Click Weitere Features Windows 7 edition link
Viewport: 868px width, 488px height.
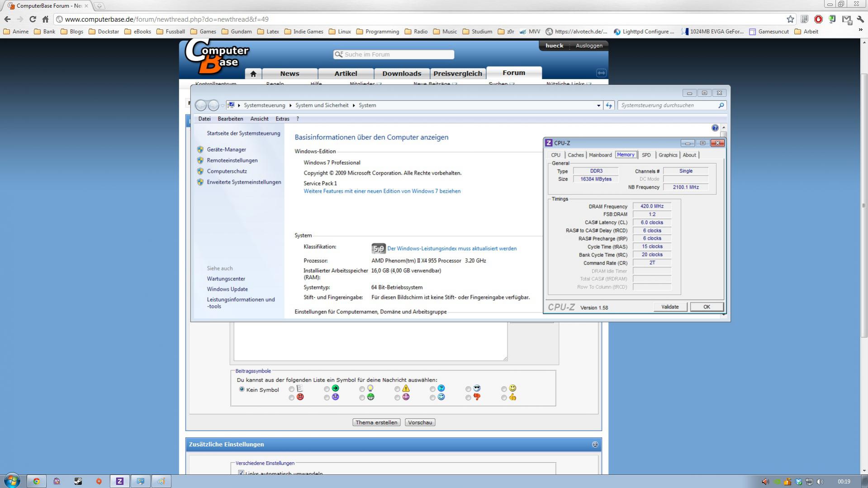click(x=382, y=191)
